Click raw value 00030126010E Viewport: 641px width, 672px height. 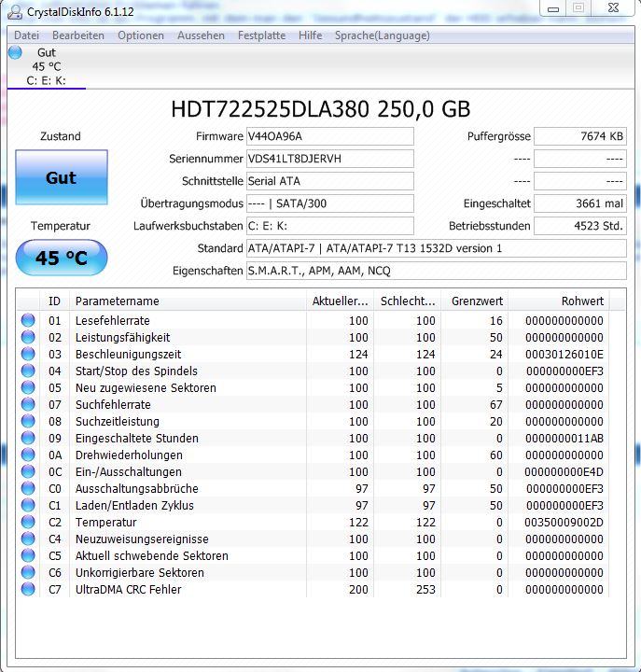pos(564,355)
